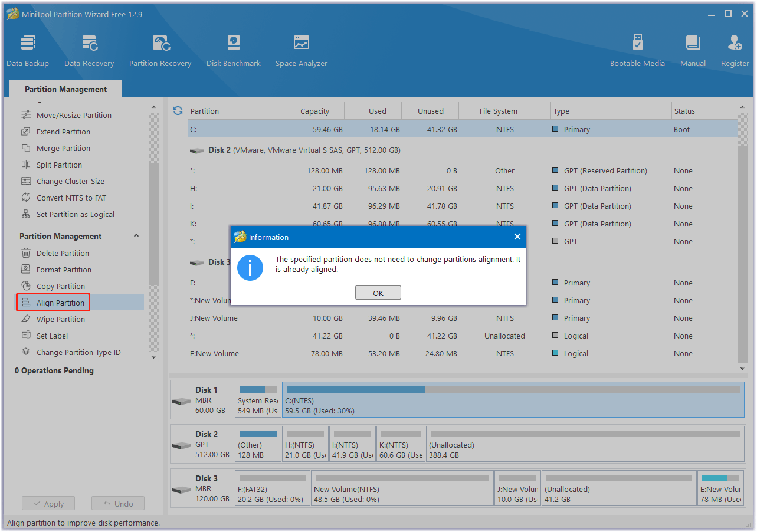This screenshot has height=532, width=757.
Task: Select 388.4 GB Unallocated block
Action: [585, 445]
